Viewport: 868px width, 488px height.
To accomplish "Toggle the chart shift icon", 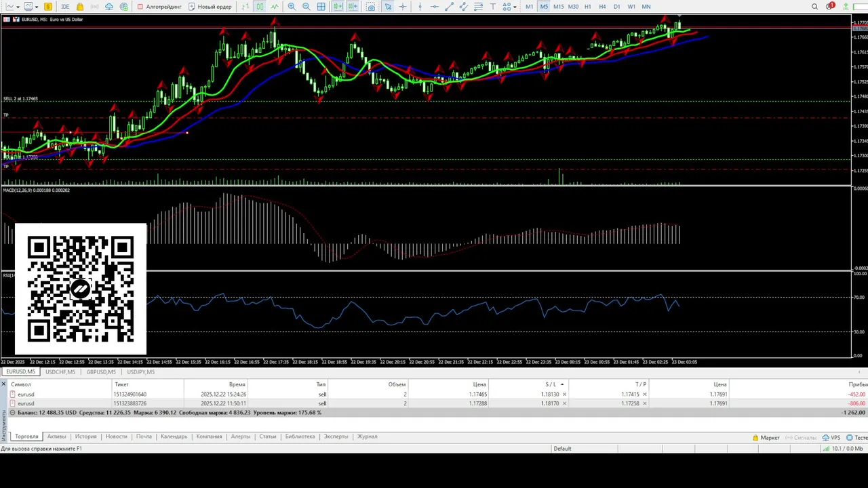I will click(x=353, y=7).
